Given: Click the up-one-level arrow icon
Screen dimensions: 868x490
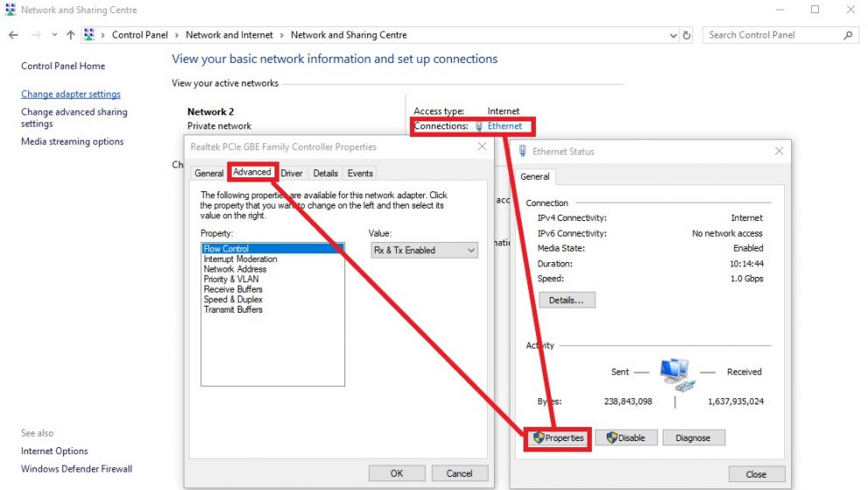Looking at the screenshot, I should [x=71, y=35].
